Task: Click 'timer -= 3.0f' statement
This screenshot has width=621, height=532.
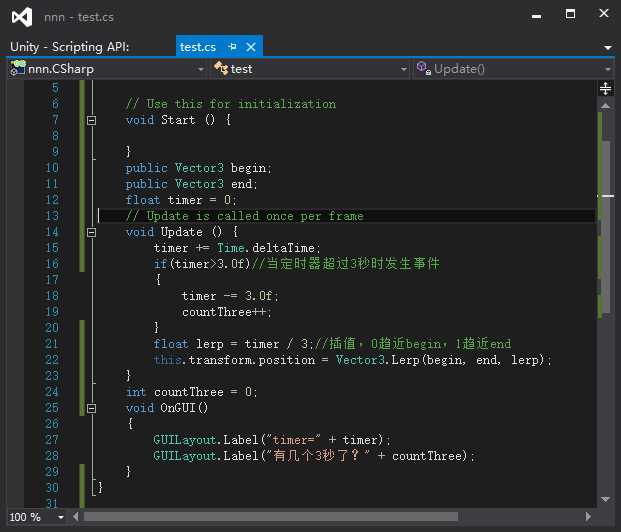Action: [x=230, y=296]
